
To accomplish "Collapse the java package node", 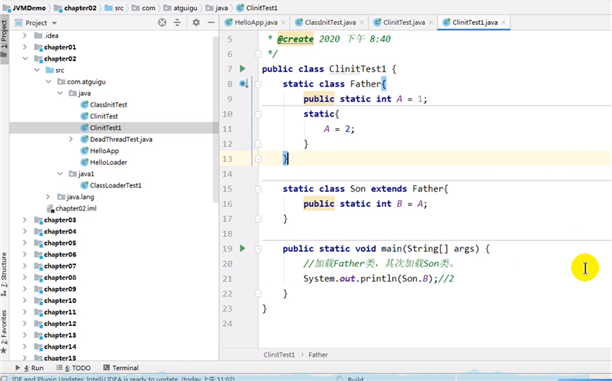I will 60,93.
